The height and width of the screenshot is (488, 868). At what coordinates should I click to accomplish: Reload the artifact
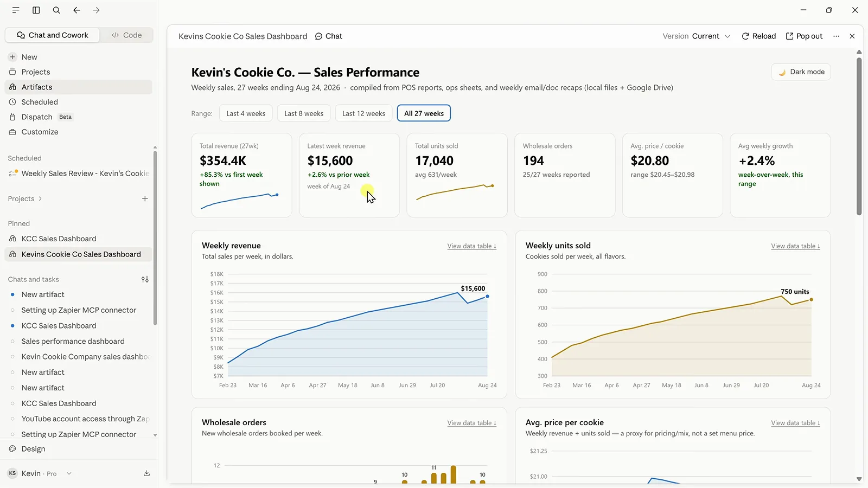[758, 36]
